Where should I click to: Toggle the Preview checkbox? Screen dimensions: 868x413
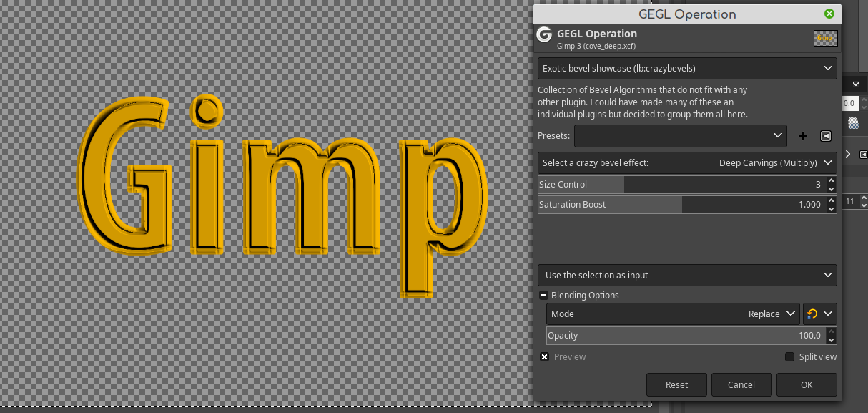[x=545, y=356]
